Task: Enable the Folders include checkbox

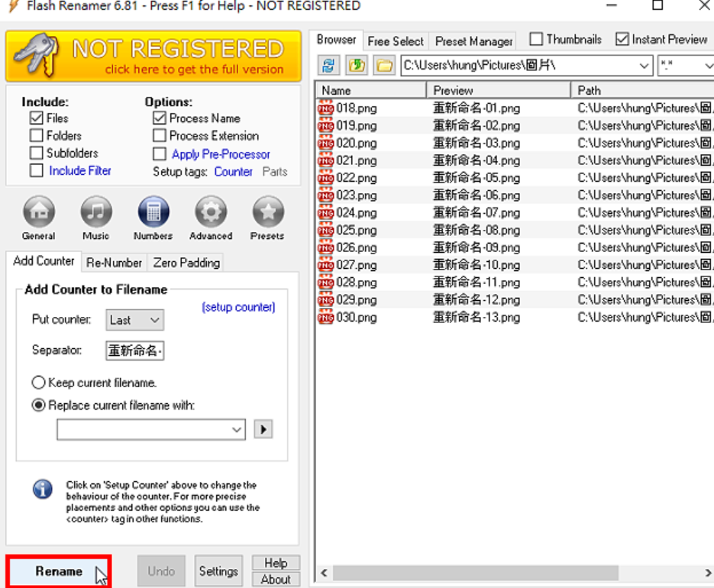Action: click(37, 136)
